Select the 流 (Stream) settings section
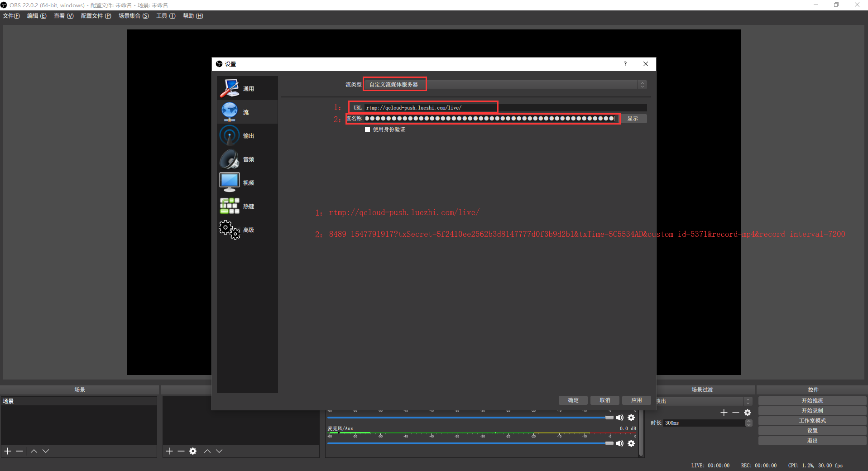The width and height of the screenshot is (868, 471). (247, 112)
